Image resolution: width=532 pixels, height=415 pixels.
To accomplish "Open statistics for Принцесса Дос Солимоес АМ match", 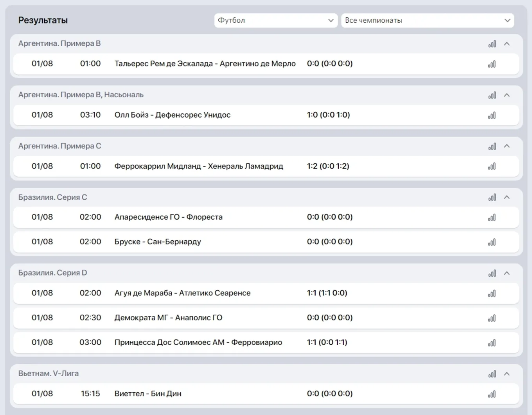I will 492,343.
